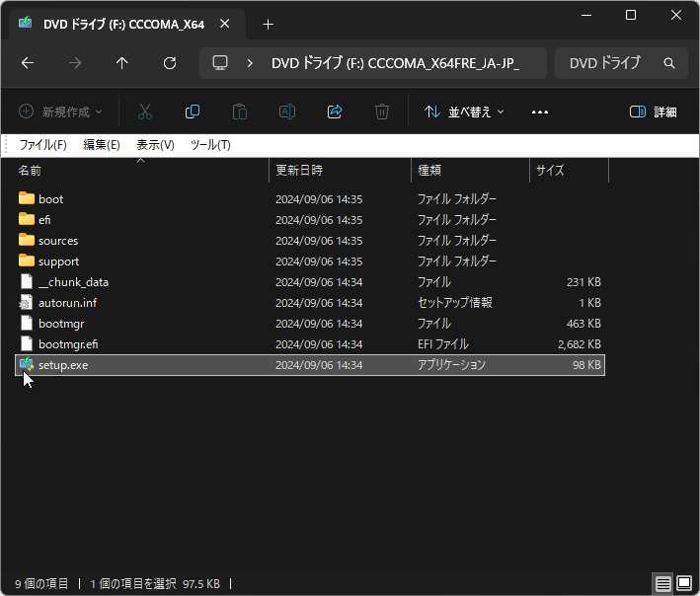The height and width of the screenshot is (596, 700).
Task: Open the 新規作成 dropdown
Action: [60, 112]
